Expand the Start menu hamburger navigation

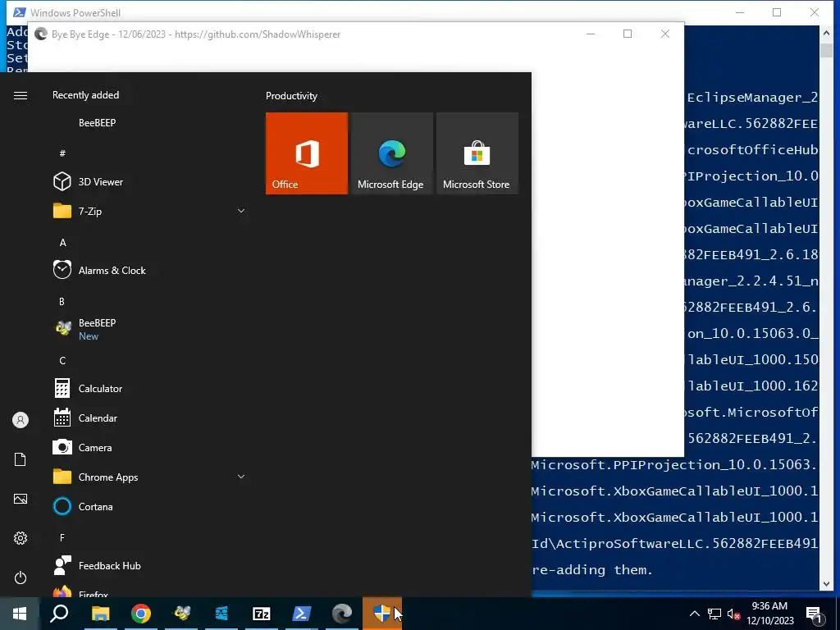pos(21,95)
